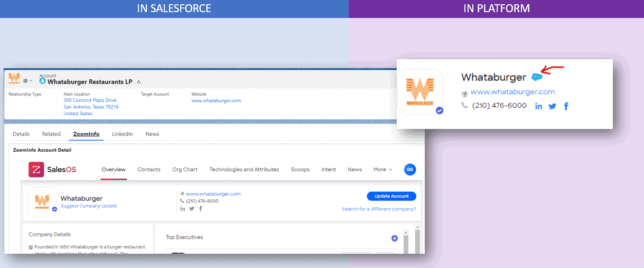Open the Top Executives settings gear

pos(394,238)
